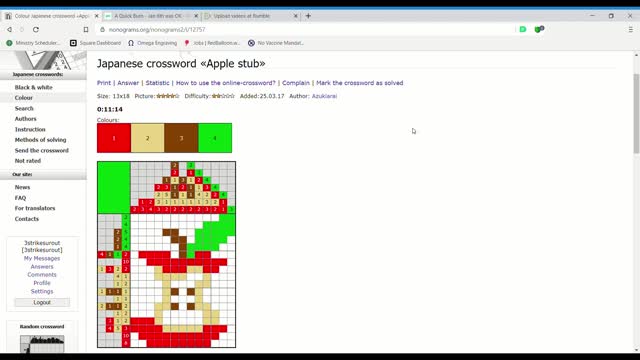Click the green shield extension icon

[x=539, y=29]
